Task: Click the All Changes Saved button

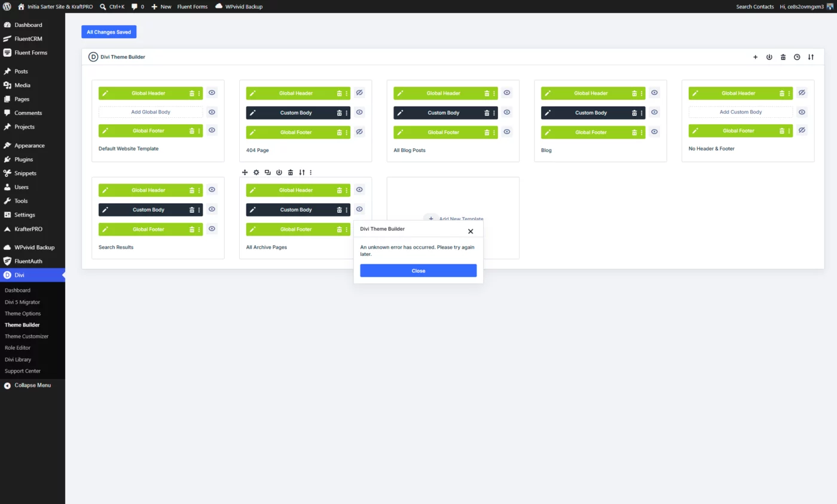Action: (x=109, y=32)
